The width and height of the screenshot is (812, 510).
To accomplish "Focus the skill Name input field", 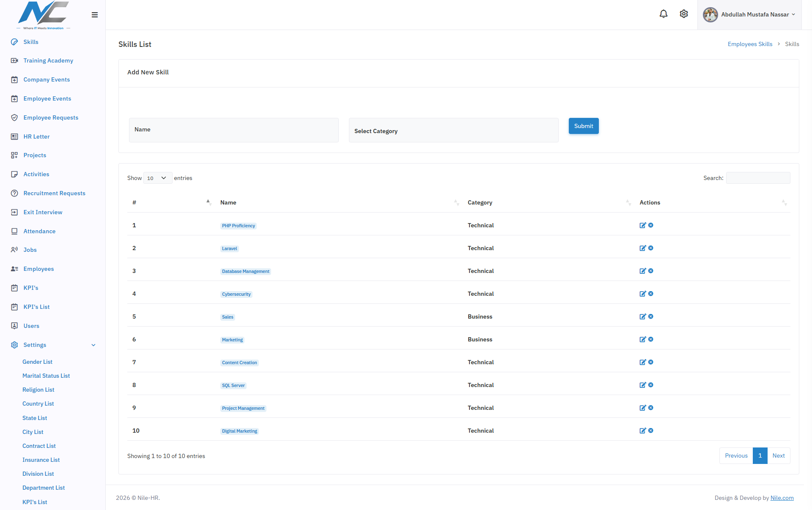I will point(234,130).
